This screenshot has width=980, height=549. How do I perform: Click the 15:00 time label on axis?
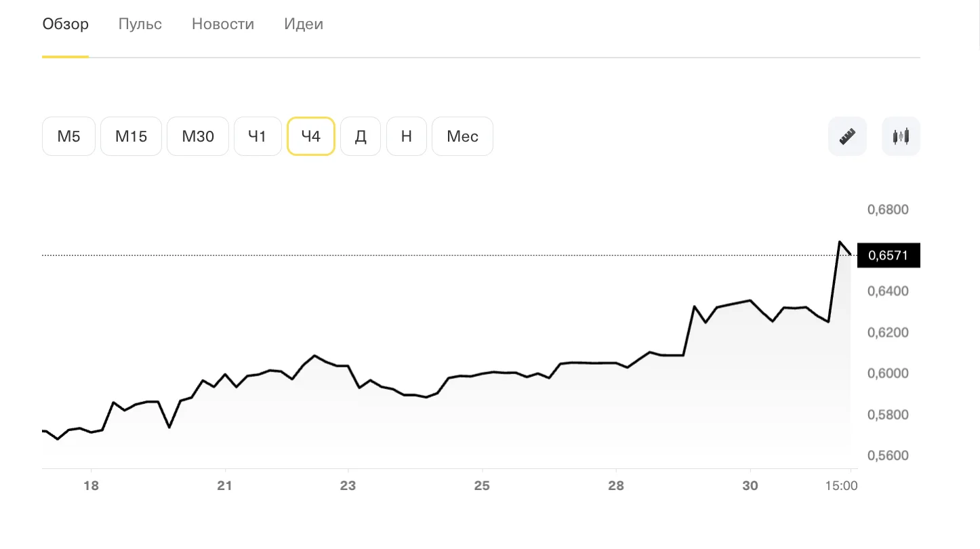click(x=841, y=486)
